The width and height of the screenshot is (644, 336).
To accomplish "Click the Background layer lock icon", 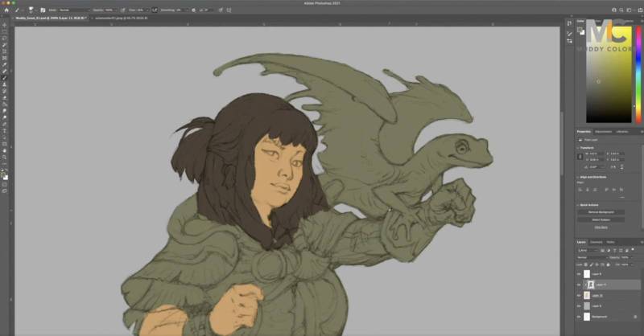I will [635, 317].
